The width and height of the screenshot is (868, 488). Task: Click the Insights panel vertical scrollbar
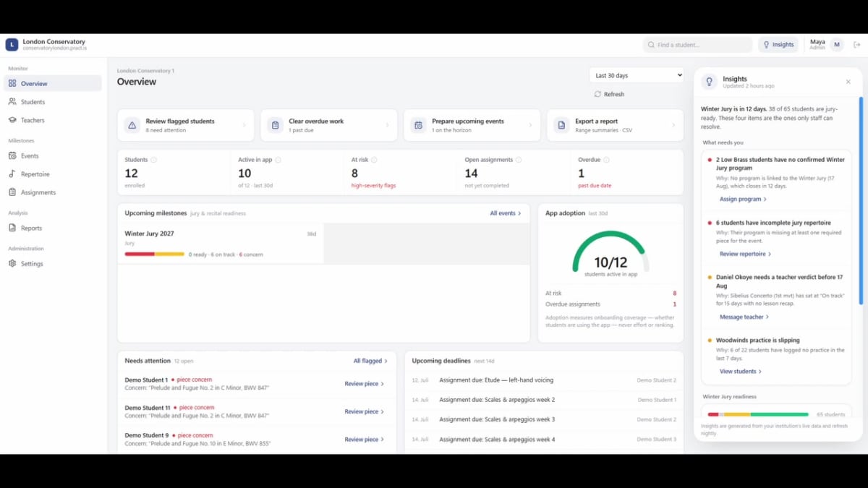861,201
